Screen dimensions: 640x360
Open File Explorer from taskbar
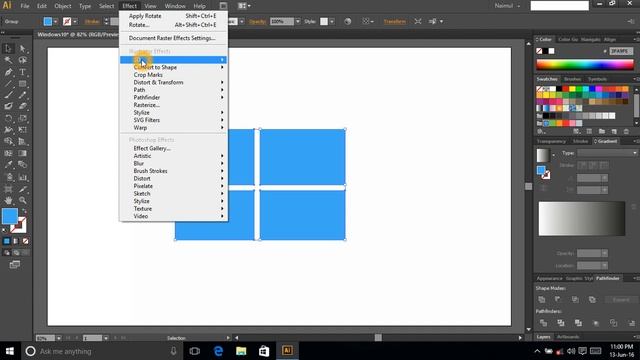(241, 351)
